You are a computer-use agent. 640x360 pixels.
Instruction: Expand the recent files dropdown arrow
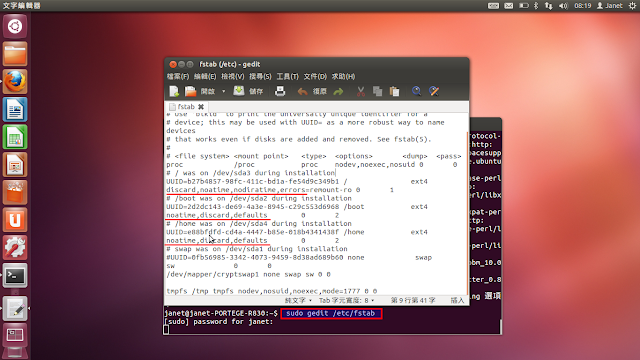[x=223, y=91]
